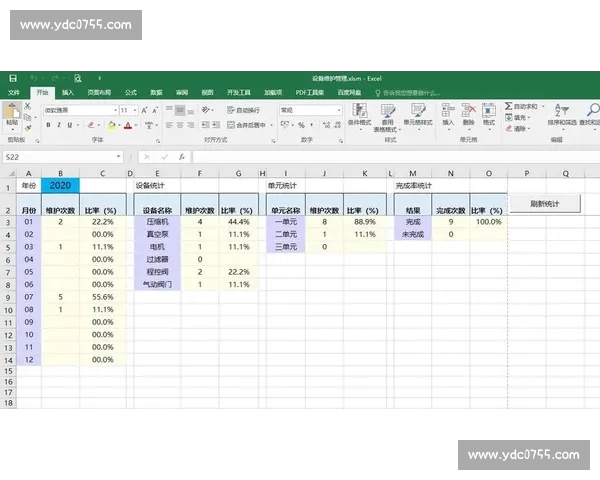The height and width of the screenshot is (480, 600).
Task: Click the Copy icon in the clipboard group
Action: point(27,117)
